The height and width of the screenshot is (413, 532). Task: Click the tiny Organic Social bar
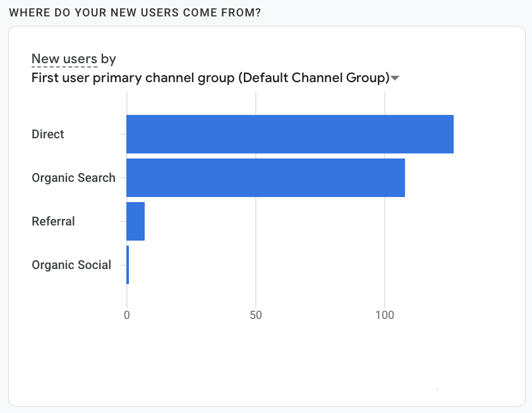pos(128,265)
